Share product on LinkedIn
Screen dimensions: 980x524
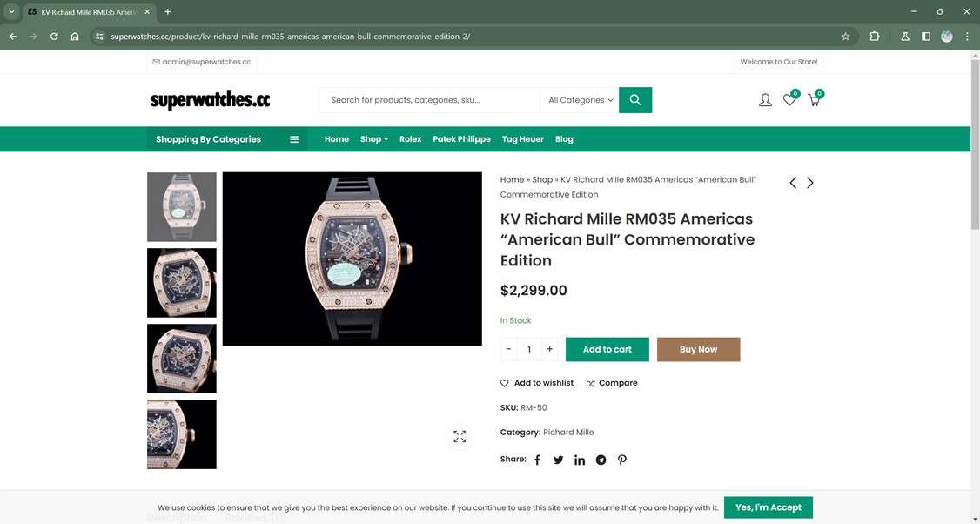coord(580,460)
